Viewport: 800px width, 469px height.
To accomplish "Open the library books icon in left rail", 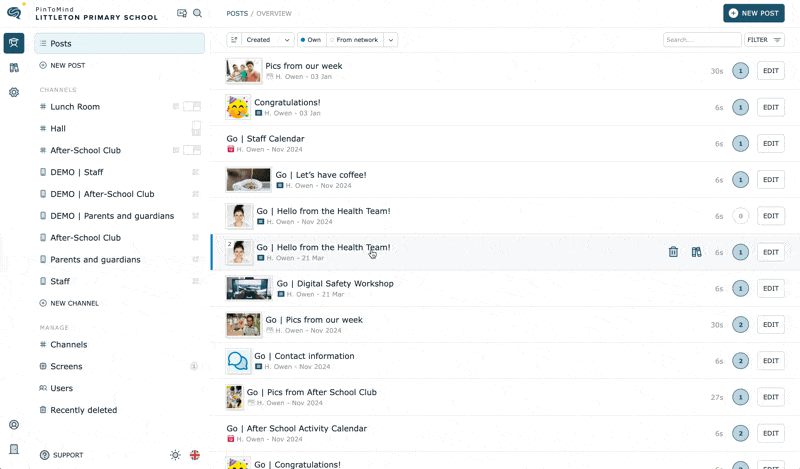I will point(14,68).
